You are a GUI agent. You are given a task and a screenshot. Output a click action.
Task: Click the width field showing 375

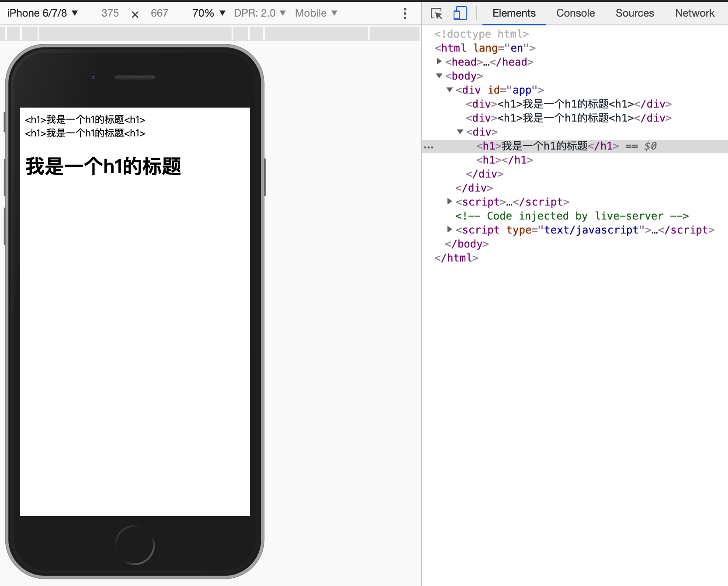[110, 13]
